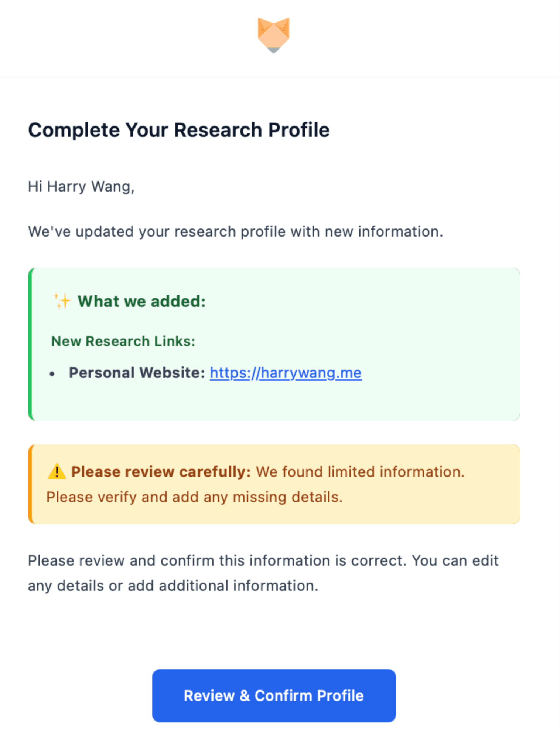Click the bullet marker before Personal Website
Viewport: 560px width, 732px height.
click(x=53, y=373)
